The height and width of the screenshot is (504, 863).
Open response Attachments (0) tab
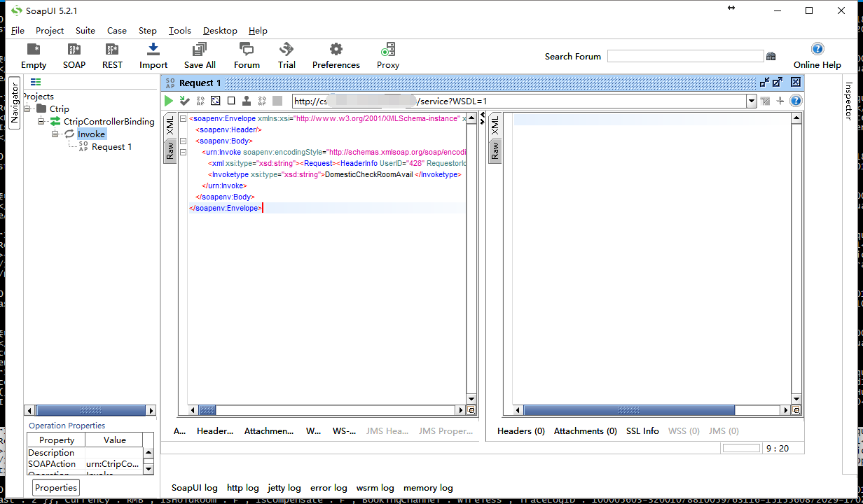(586, 430)
